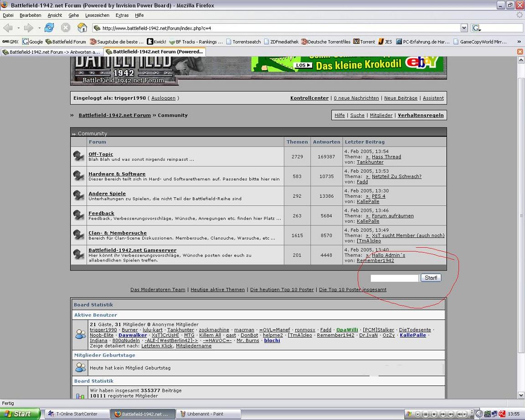Open the Neue Beiträge link
This screenshot has width=525, height=420.
(x=401, y=98)
